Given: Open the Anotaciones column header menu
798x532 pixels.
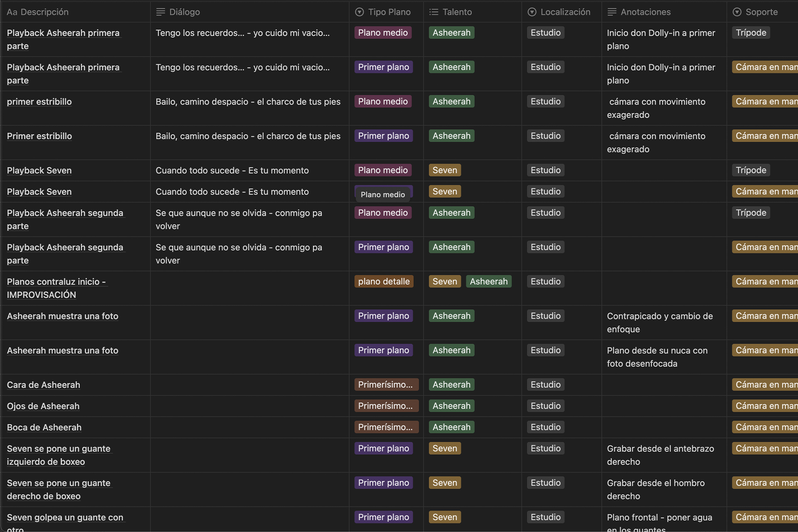Looking at the screenshot, I should point(645,12).
